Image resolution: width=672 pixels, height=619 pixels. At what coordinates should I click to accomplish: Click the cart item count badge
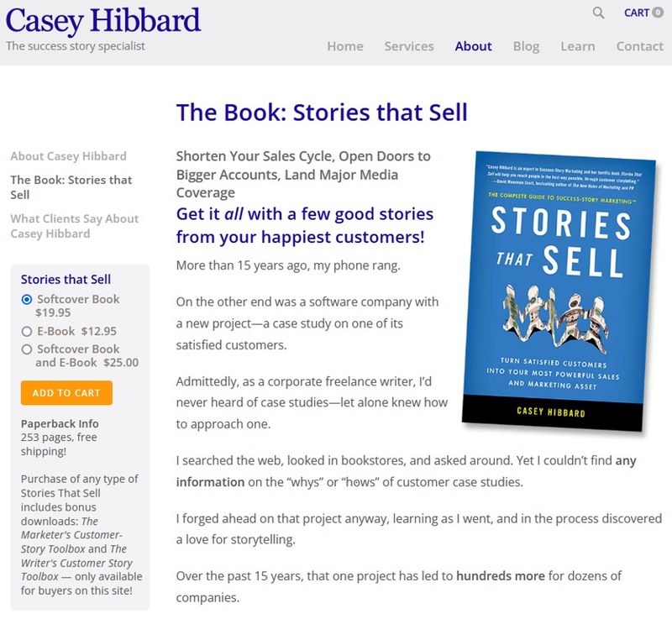656,10
